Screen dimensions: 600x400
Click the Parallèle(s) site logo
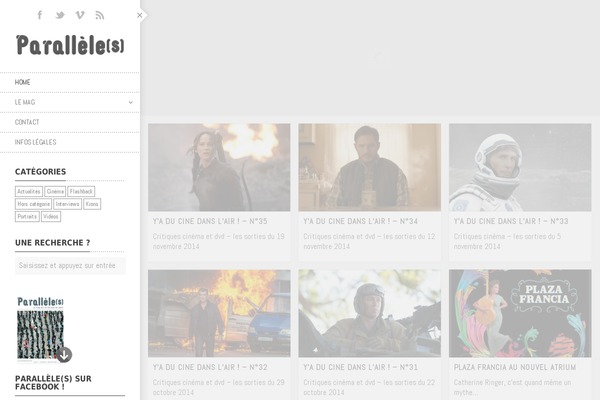[x=70, y=45]
